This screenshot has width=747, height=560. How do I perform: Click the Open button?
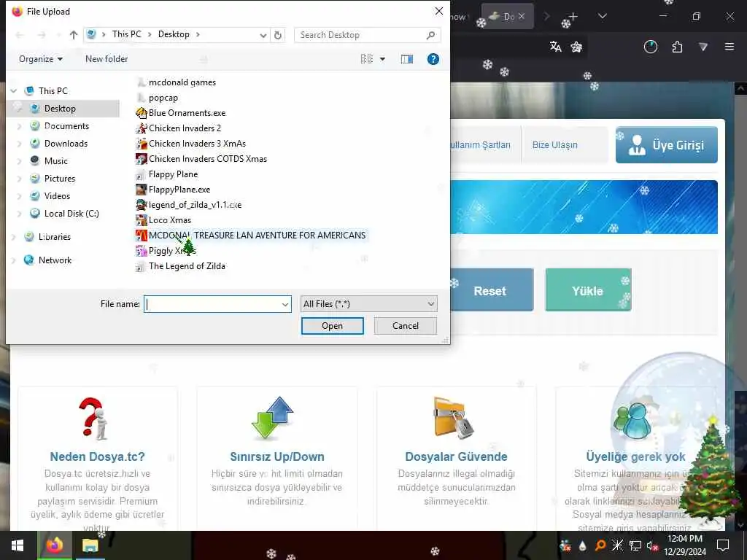(333, 326)
